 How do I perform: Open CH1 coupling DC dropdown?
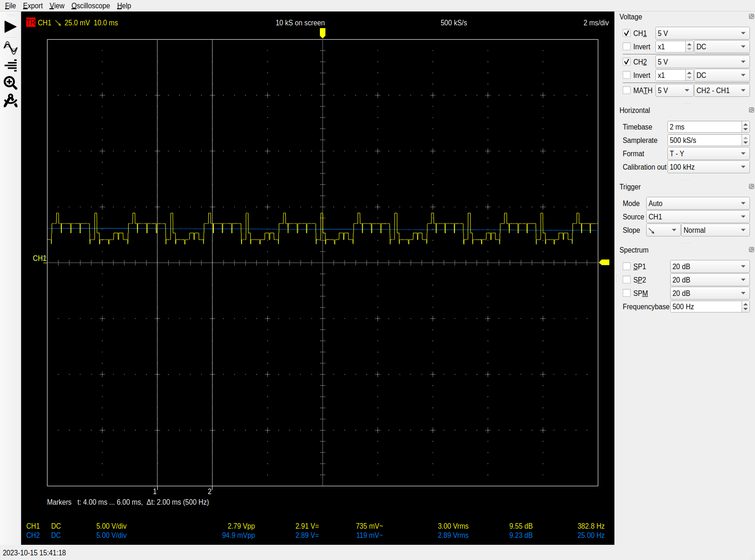(x=722, y=47)
